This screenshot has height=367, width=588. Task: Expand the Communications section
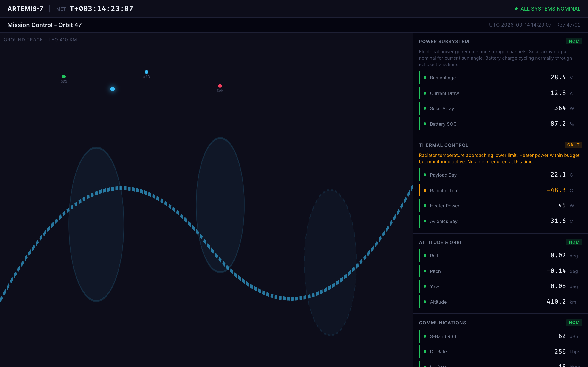click(442, 323)
